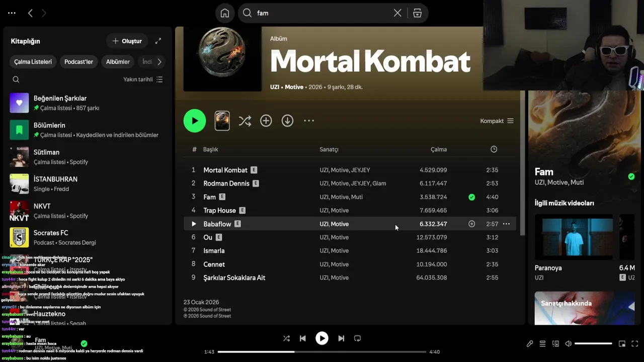
Task: Go forward with the right arrow
Action: (x=44, y=13)
